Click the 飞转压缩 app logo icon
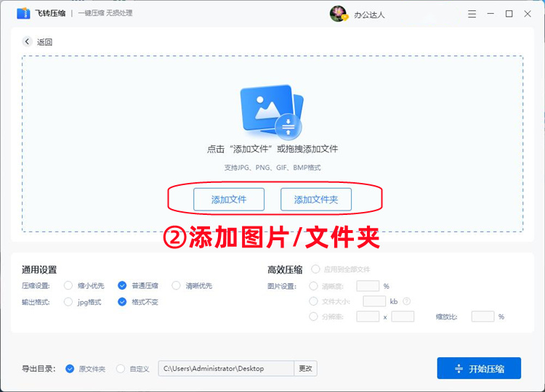Image resolution: width=545 pixels, height=392 pixels. [x=23, y=13]
